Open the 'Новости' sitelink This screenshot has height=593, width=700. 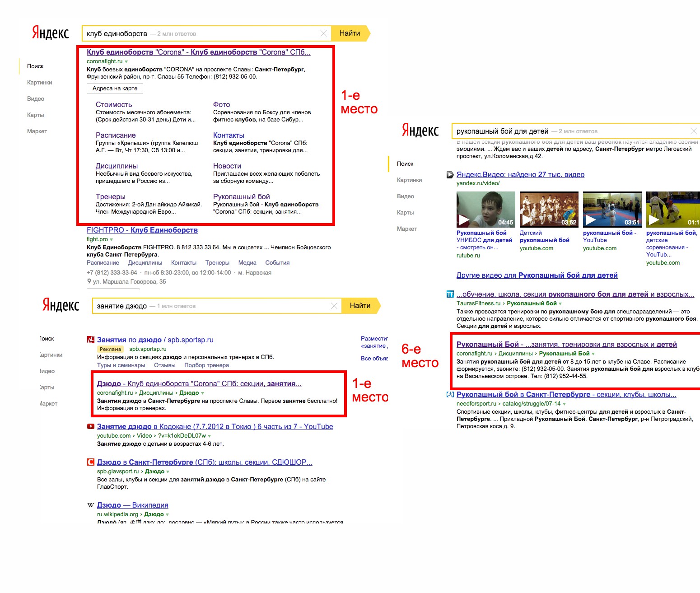click(227, 166)
